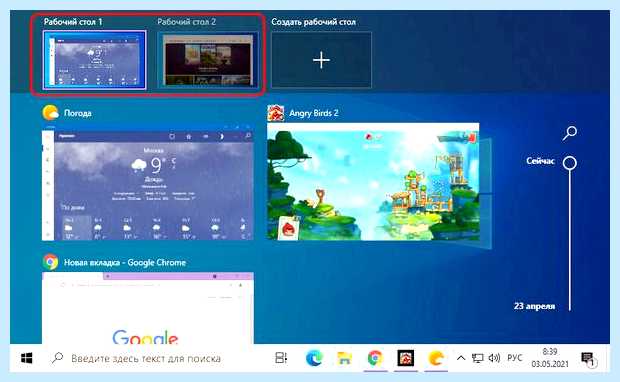Click the Погода title text
This screenshot has width=620, height=382.
point(78,113)
